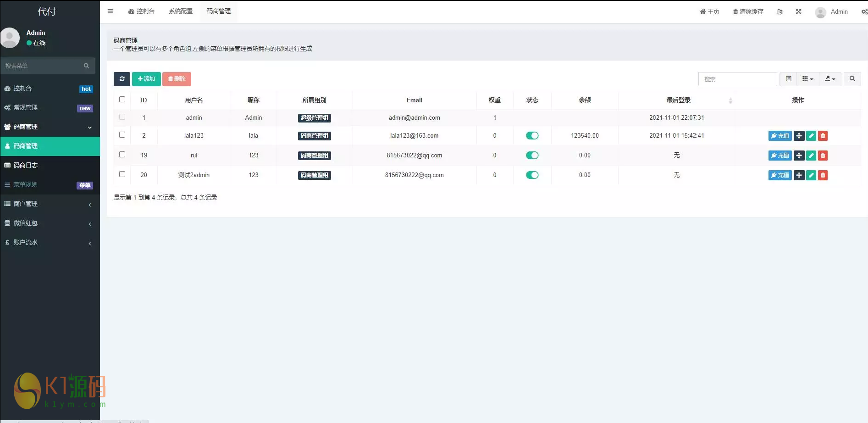Click the sidebar menu search magnifier icon

pyautogui.click(x=86, y=66)
